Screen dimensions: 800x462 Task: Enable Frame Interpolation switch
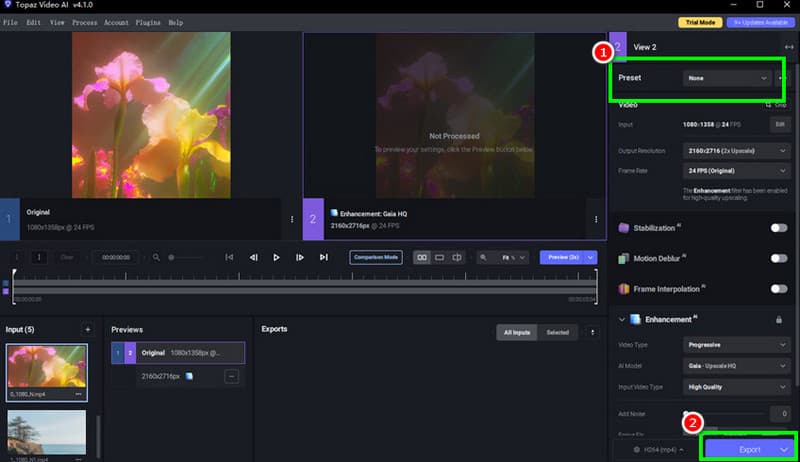tap(778, 288)
